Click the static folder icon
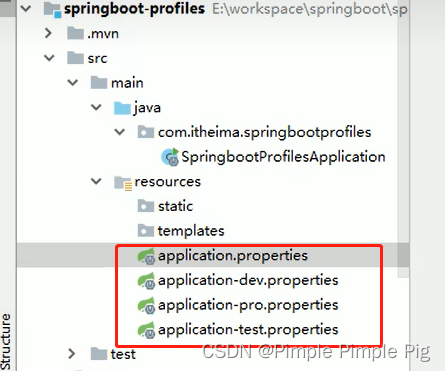This screenshot has width=445, height=371. click(x=146, y=206)
